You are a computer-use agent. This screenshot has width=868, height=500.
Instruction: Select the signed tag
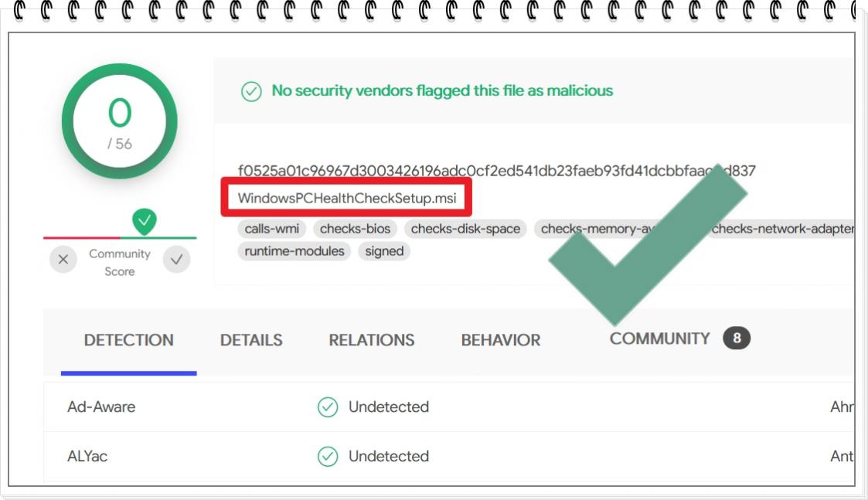[384, 251]
